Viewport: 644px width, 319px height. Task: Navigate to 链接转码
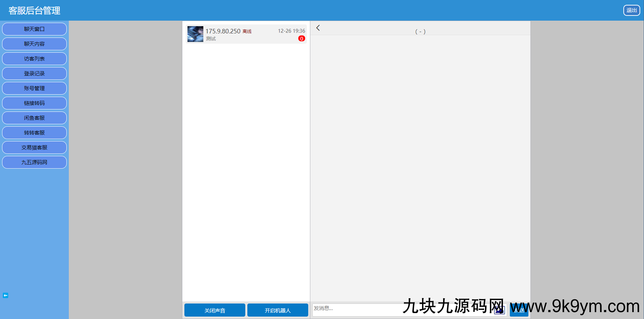34,103
